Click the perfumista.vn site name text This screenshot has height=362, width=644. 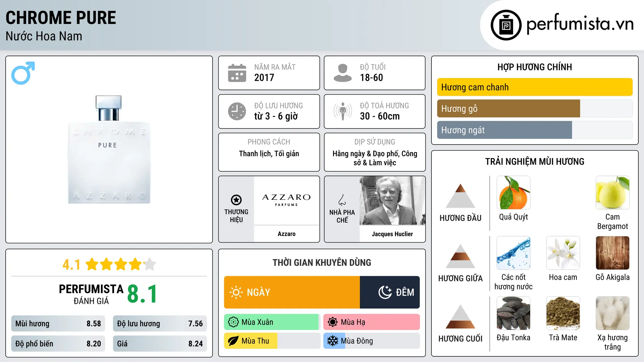[580, 24]
